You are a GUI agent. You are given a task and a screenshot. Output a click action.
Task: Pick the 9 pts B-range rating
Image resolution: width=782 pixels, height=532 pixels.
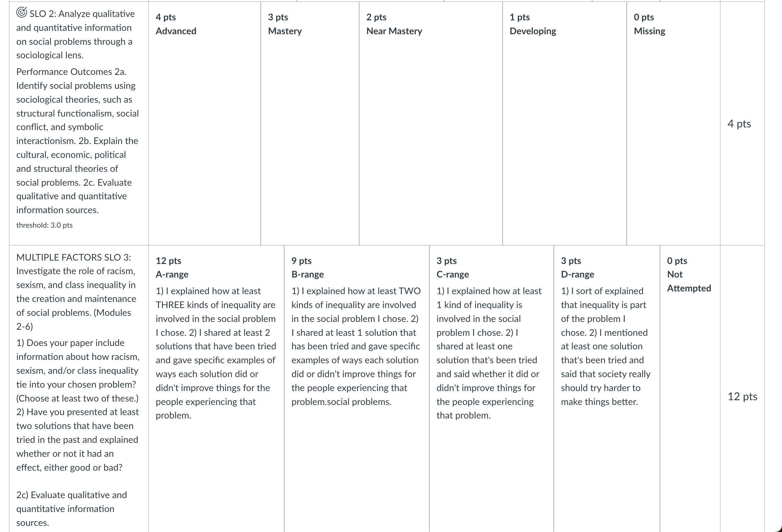[357, 388]
